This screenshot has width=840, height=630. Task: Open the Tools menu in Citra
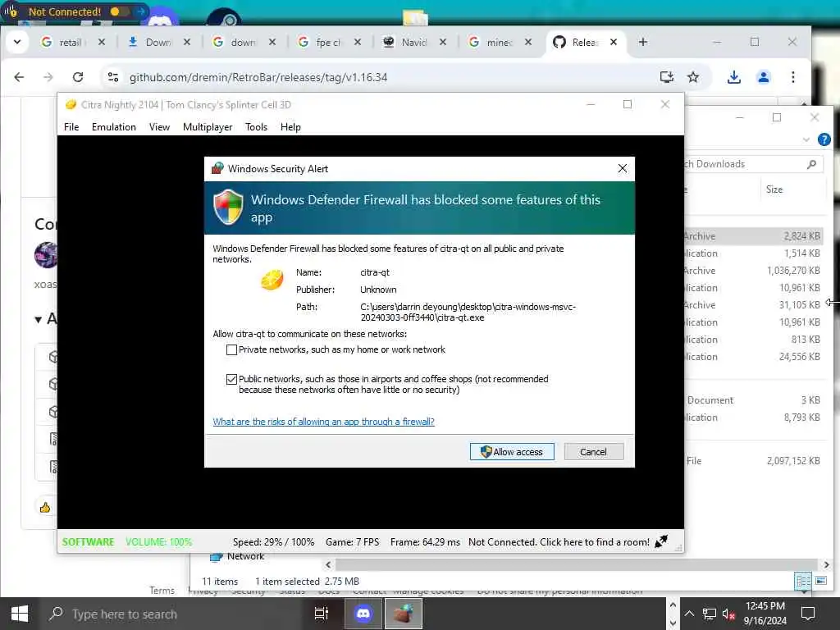tap(256, 127)
